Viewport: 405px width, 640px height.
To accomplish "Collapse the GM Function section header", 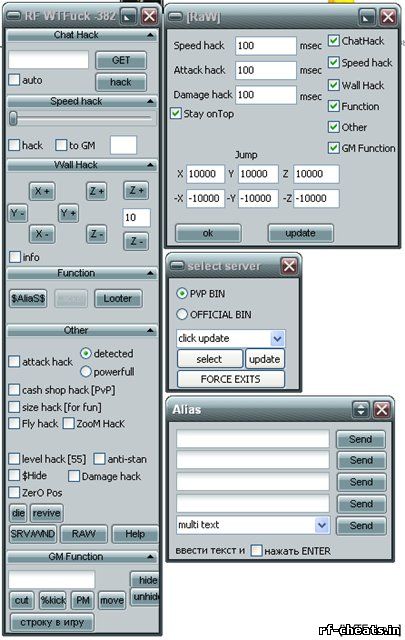I will pyautogui.click(x=151, y=557).
